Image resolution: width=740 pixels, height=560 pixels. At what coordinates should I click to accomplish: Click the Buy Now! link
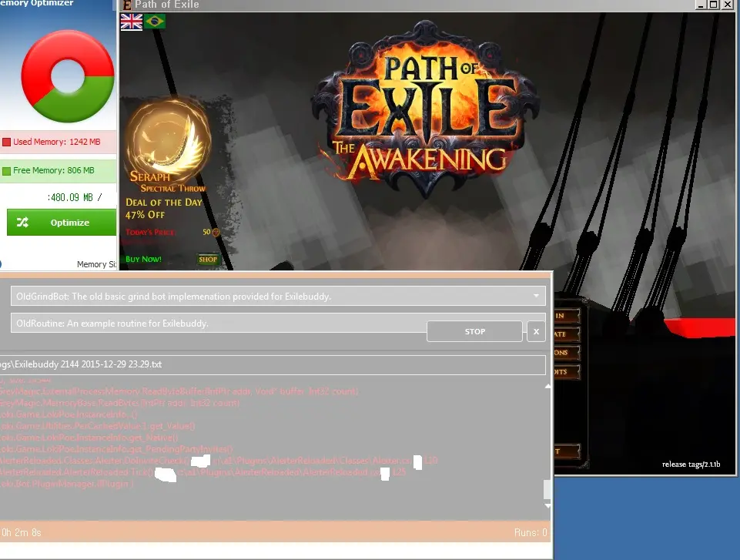point(143,260)
